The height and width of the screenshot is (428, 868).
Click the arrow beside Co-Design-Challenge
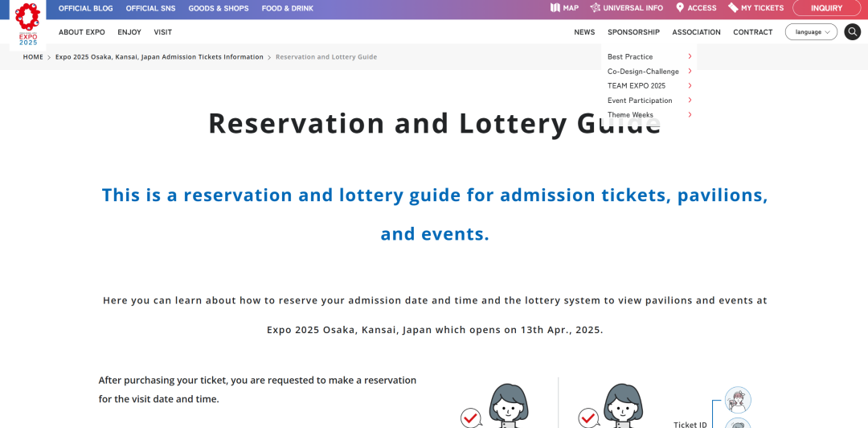690,71
